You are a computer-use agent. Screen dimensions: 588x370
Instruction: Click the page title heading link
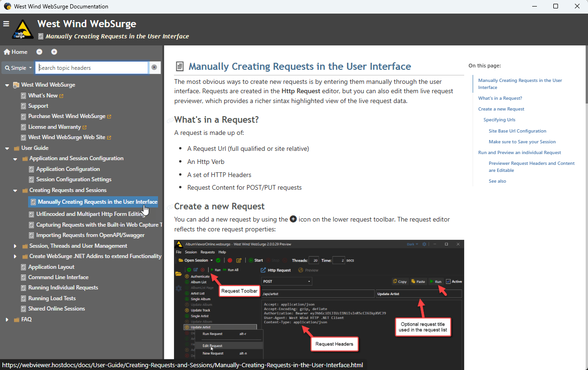300,67
